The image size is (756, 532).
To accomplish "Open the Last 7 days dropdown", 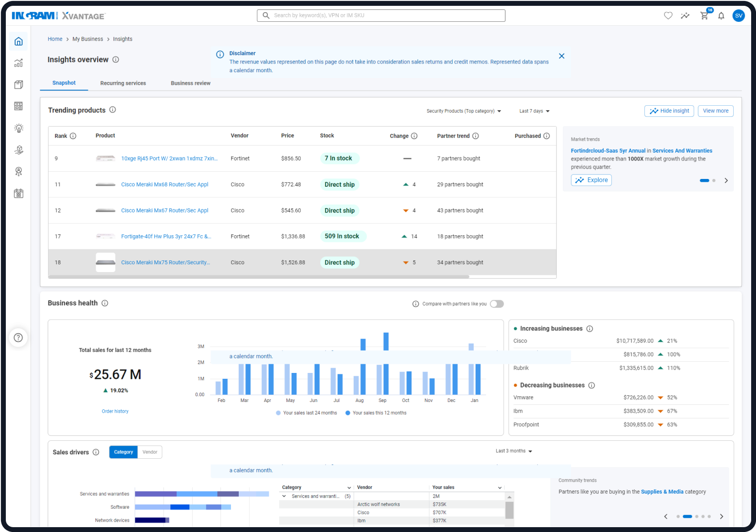I will pos(534,111).
